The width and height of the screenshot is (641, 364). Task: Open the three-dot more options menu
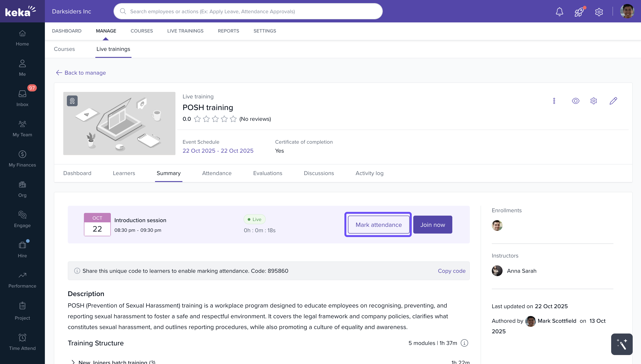[554, 101]
